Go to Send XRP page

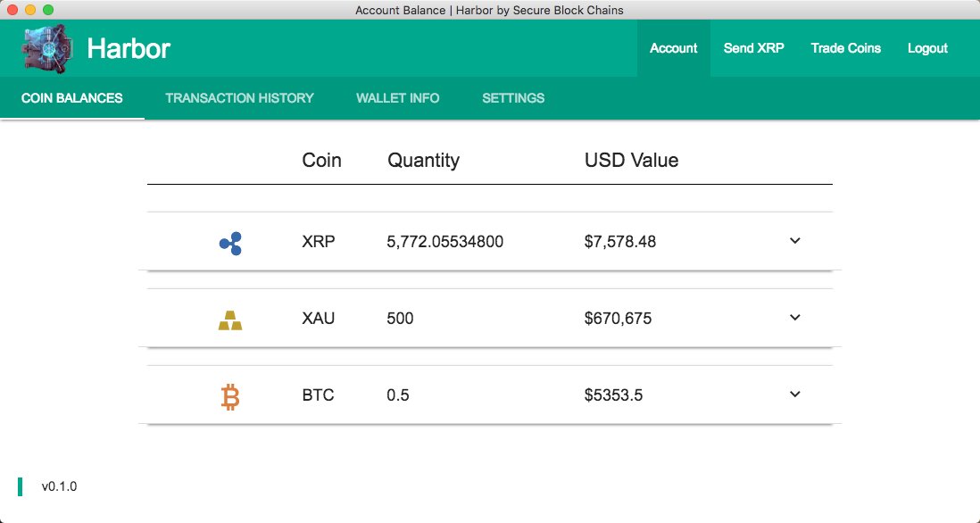pyautogui.click(x=754, y=48)
